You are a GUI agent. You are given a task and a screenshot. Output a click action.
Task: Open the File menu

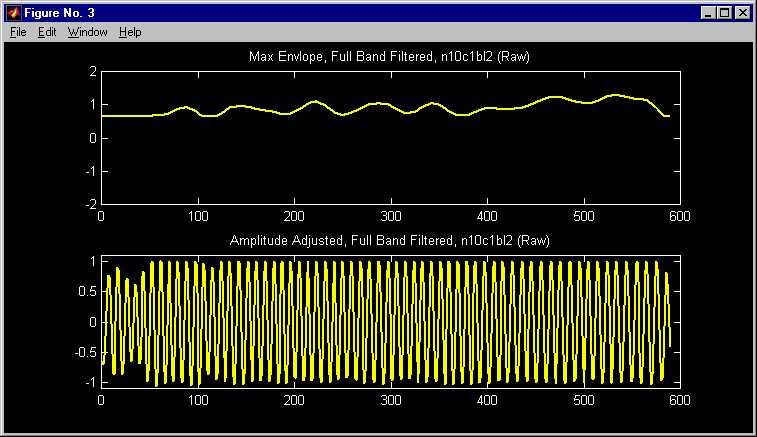[x=18, y=32]
